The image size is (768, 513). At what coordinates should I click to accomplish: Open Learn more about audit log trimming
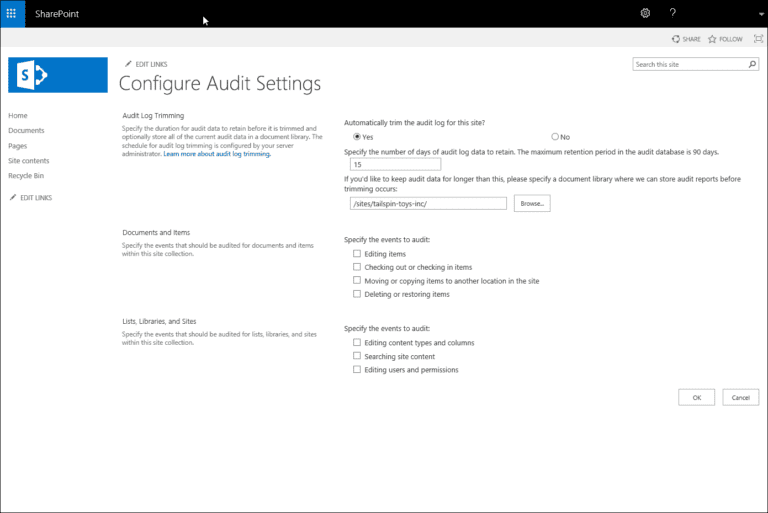point(216,154)
